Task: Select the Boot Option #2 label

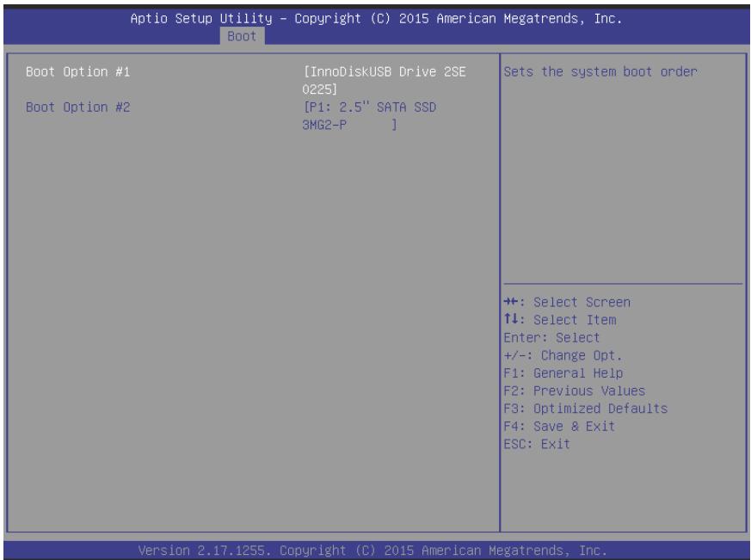Action: pos(77,108)
